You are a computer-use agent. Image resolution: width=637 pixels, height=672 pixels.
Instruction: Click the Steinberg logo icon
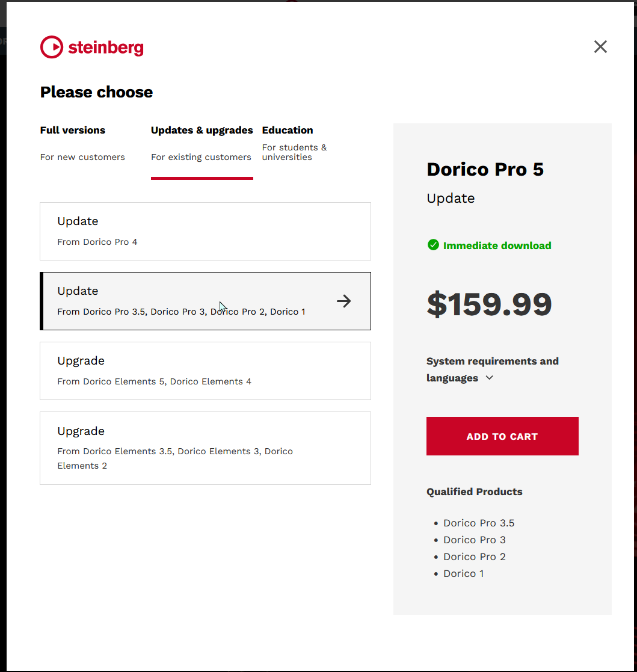[52, 47]
